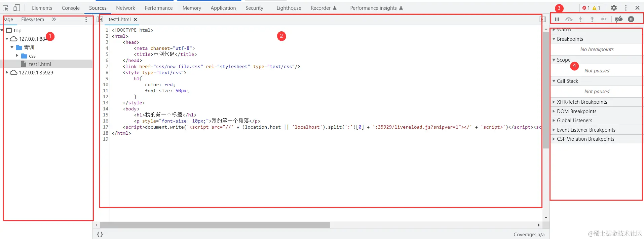Select the css folder in the tree
This screenshot has height=239, width=644.
(x=32, y=56)
